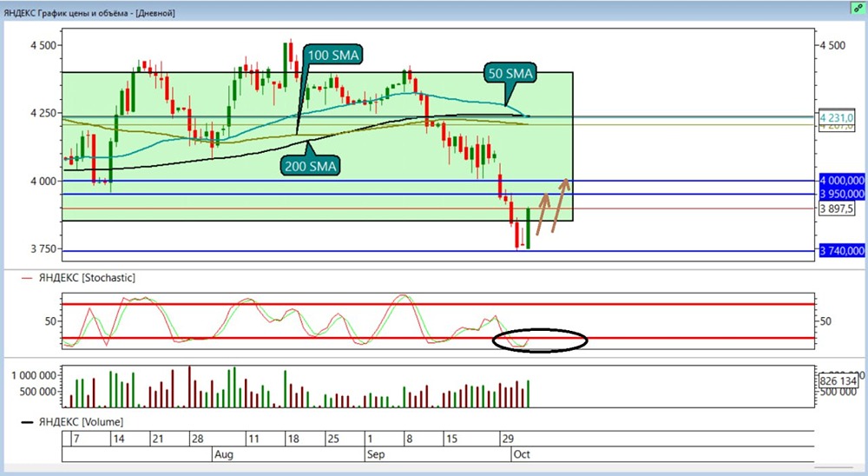Select date 21 on the time axis
The image size is (868, 476).
[x=158, y=439]
